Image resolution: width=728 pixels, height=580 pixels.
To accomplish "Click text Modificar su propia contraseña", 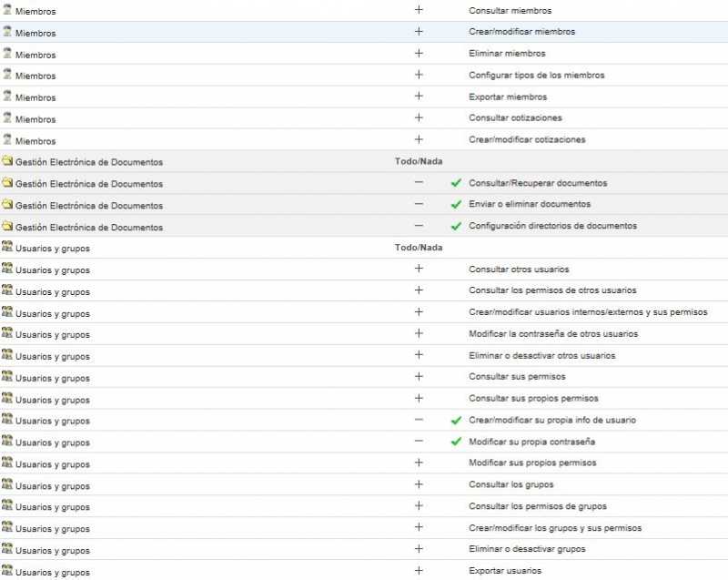I will (532, 442).
